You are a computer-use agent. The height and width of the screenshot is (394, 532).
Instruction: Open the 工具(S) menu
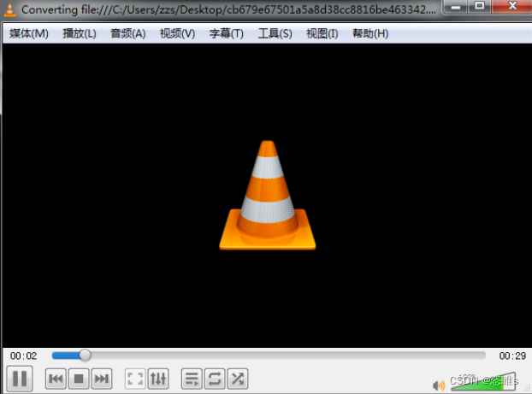tap(275, 33)
